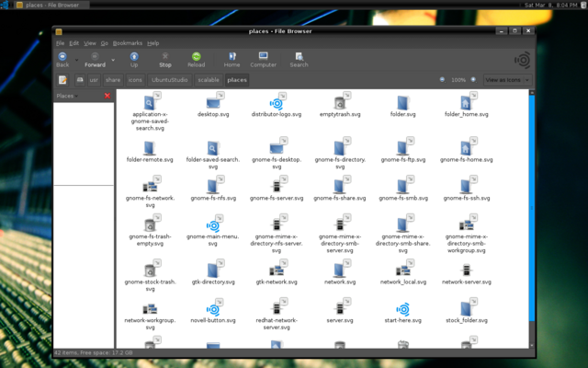
Task: Select the folder.svg file icon
Action: click(x=402, y=102)
